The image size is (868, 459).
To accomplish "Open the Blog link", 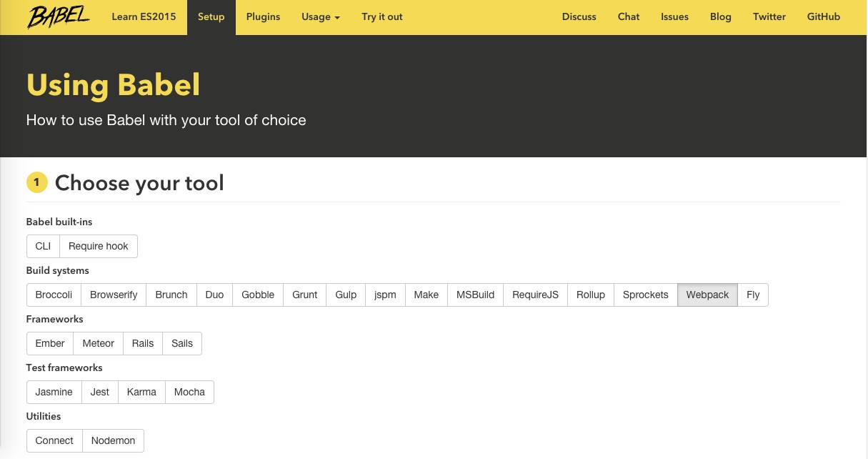I will coord(721,16).
